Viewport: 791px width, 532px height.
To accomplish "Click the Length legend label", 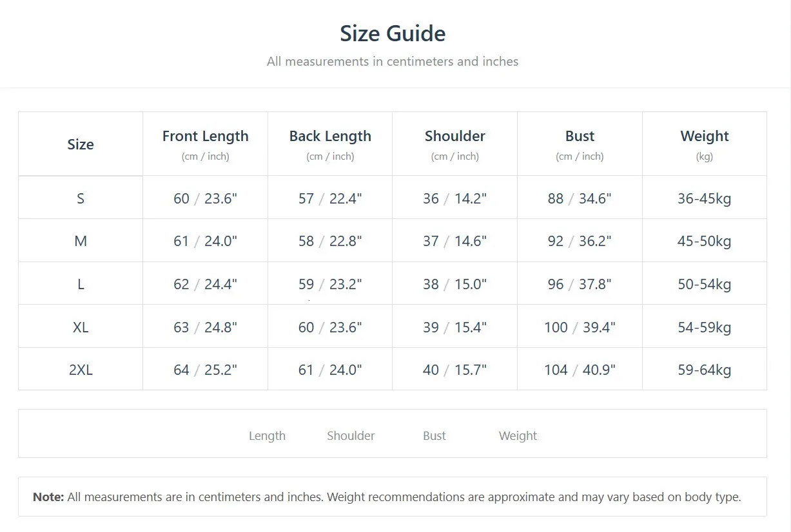I will click(x=267, y=436).
